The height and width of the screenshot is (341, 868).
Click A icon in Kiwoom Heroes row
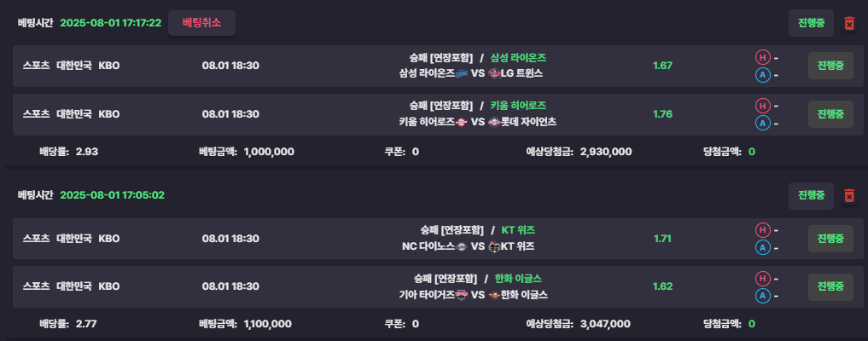pos(762,124)
